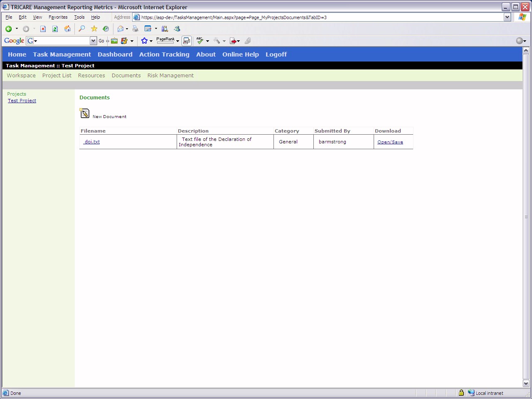
Task: Expand the address bar dropdown
Action: pos(507,17)
